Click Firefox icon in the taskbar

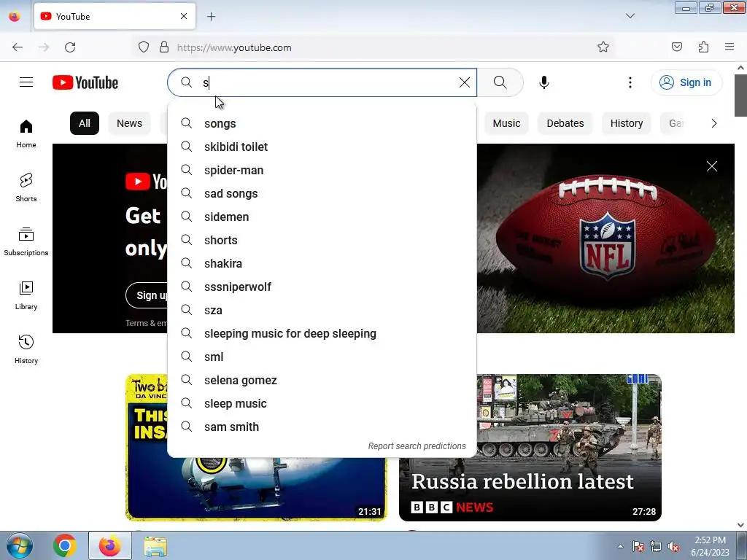(110, 546)
